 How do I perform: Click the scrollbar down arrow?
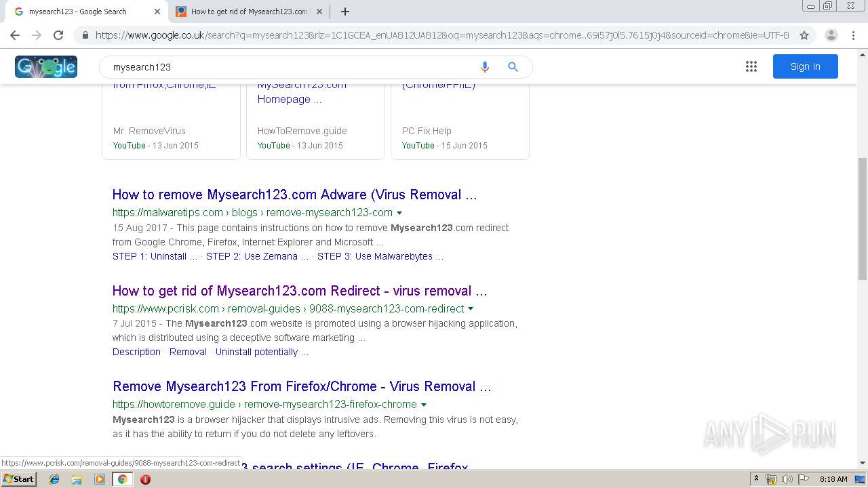[863, 463]
